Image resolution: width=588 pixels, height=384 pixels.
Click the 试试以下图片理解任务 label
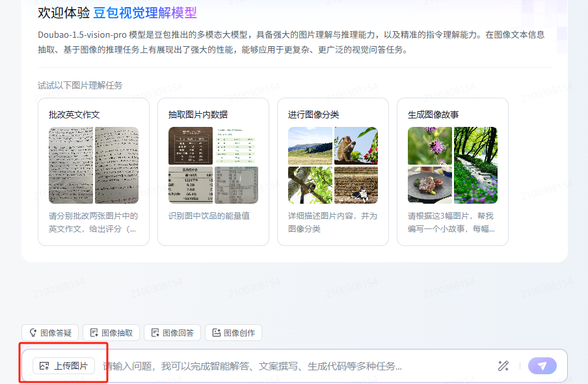pyautogui.click(x=80, y=85)
